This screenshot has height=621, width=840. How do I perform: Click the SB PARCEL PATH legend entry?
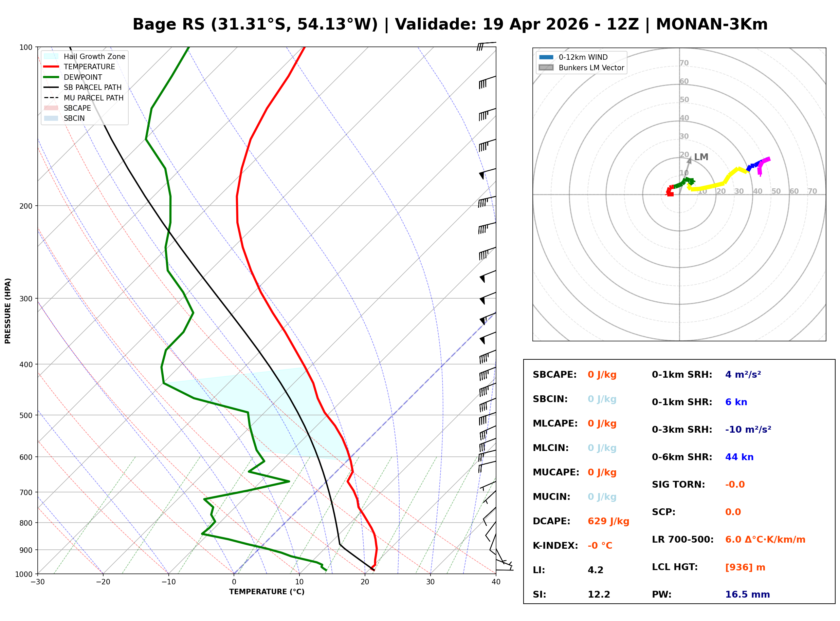click(92, 87)
